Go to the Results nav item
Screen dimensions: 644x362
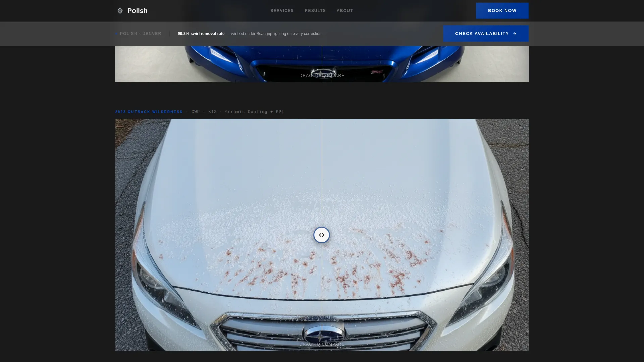pos(315,11)
